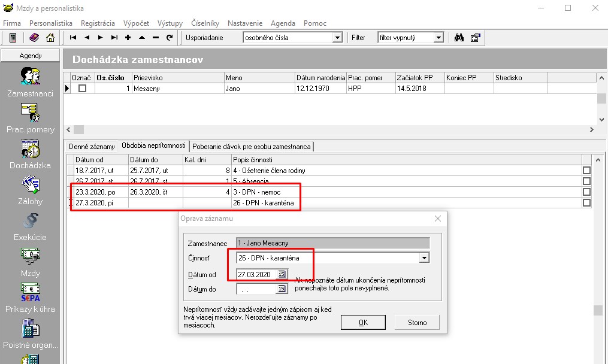The image size is (608, 364).
Task: Open the Výstupy menu
Action: click(170, 23)
